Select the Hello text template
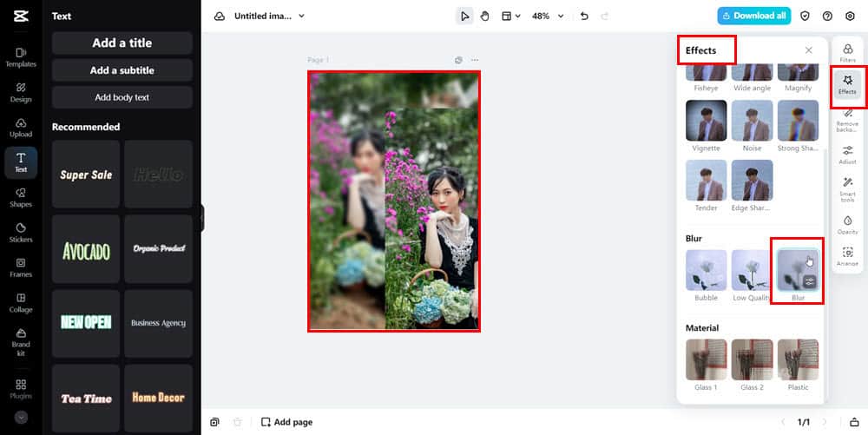Viewport: 868px width, 435px height. pyautogui.click(x=158, y=175)
